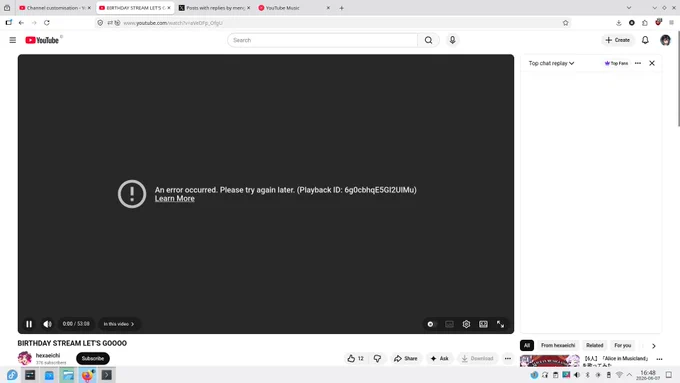Open Firefox from the taskbar
Viewport: 680px width, 383px height.
(88, 375)
